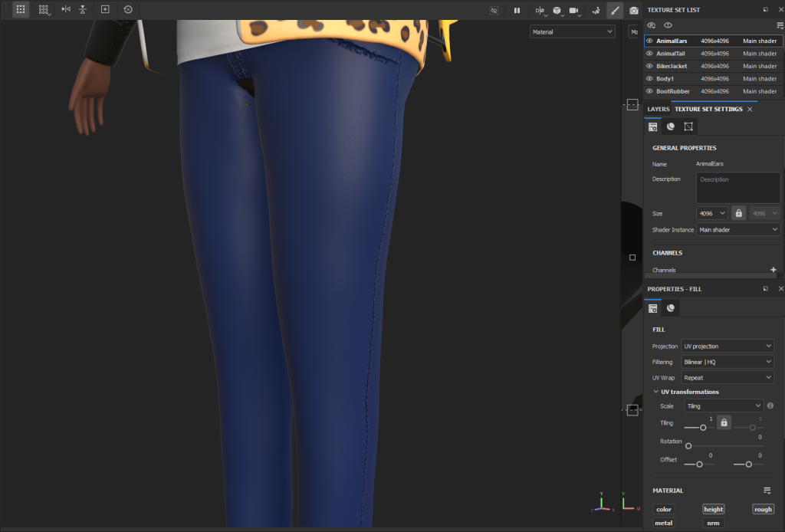Click the Description text field
The width and height of the screenshot is (785, 532).
[737, 188]
